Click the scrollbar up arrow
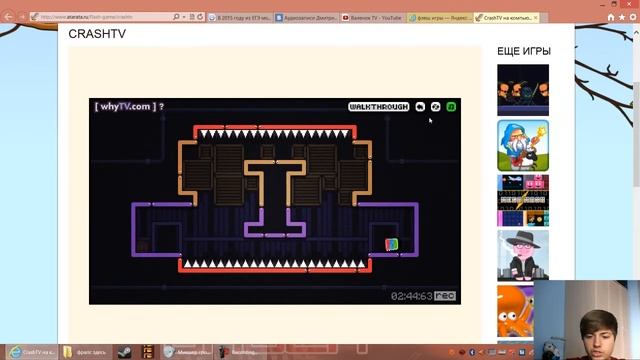The width and height of the screenshot is (640, 360). pos(636,32)
